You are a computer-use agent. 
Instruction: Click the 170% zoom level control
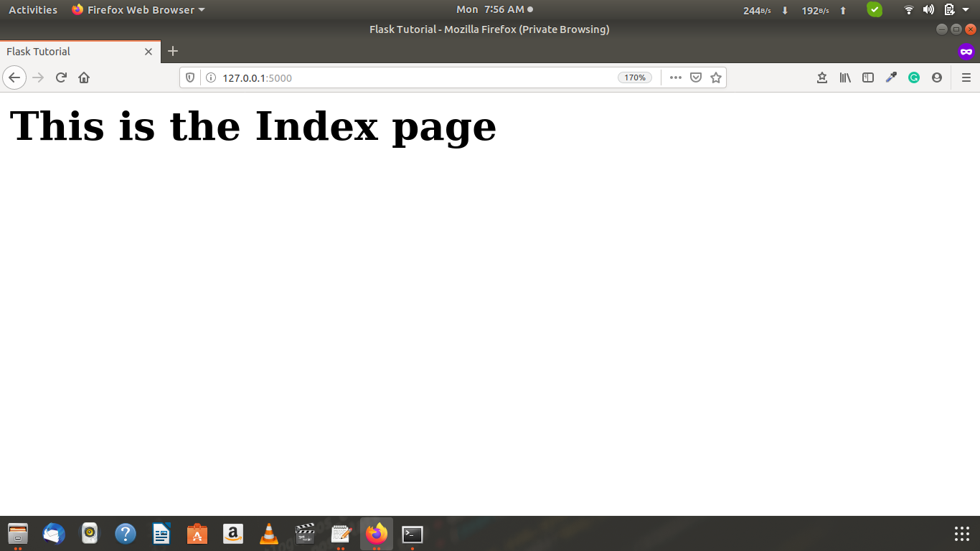pos(634,77)
